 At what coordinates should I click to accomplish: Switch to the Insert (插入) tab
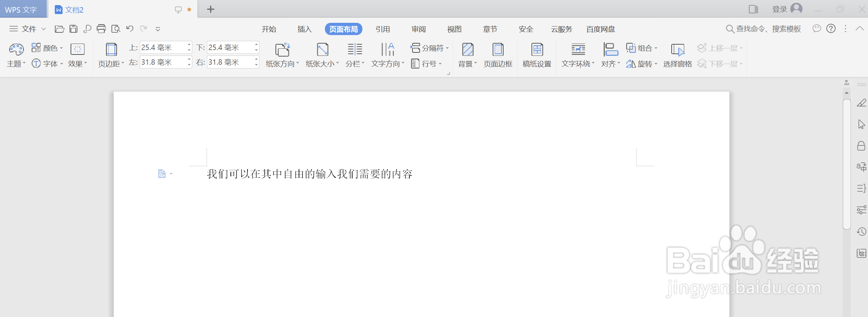click(x=305, y=29)
